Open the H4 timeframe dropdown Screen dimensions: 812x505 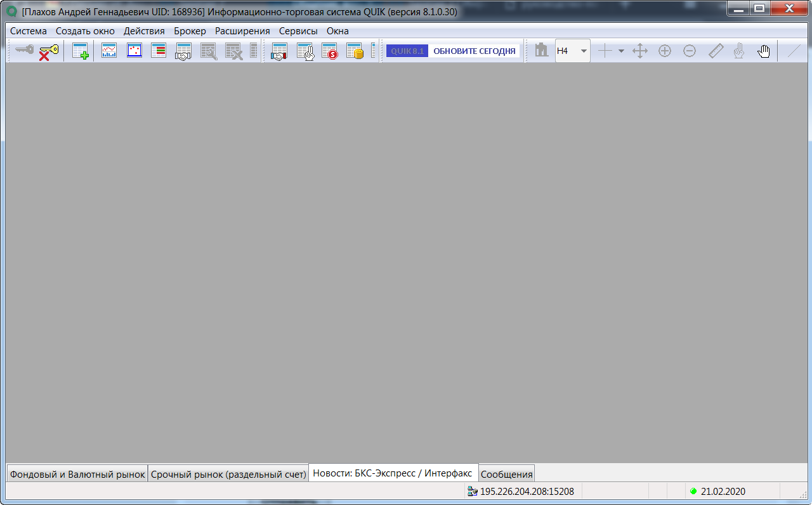click(573, 51)
